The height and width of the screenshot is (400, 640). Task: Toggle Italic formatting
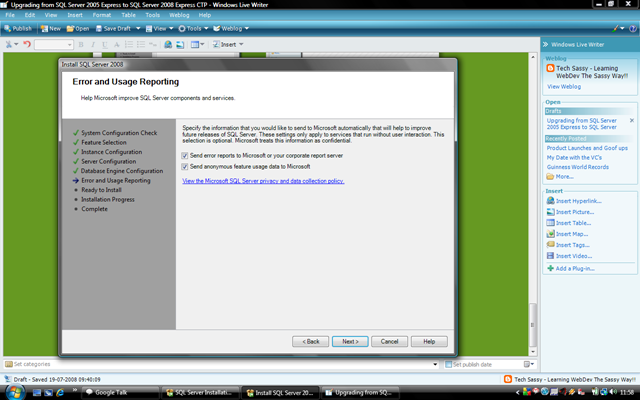[93, 44]
